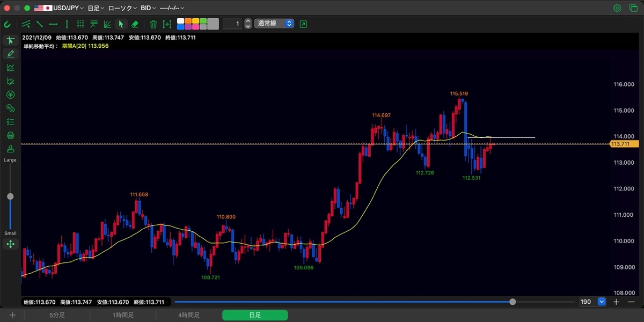Viewport: 644px width, 322px height.
Task: Open the 通常線 line style dropdown
Action: coord(274,24)
